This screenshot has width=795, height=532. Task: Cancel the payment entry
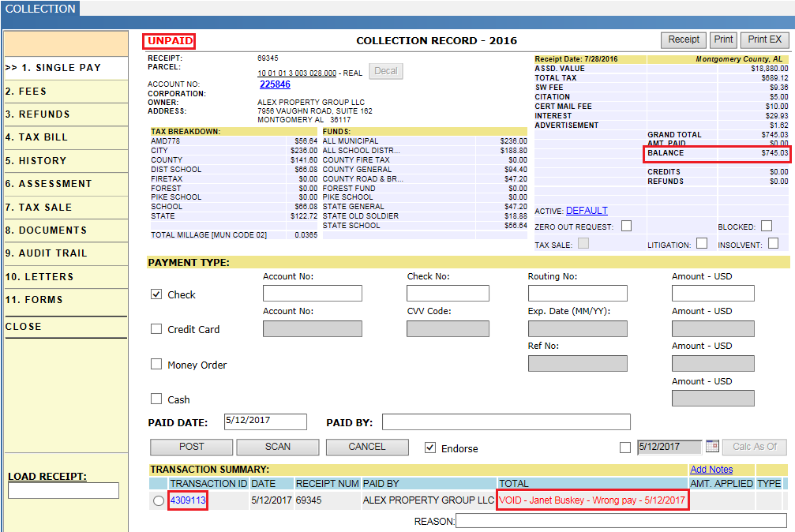pyautogui.click(x=367, y=447)
